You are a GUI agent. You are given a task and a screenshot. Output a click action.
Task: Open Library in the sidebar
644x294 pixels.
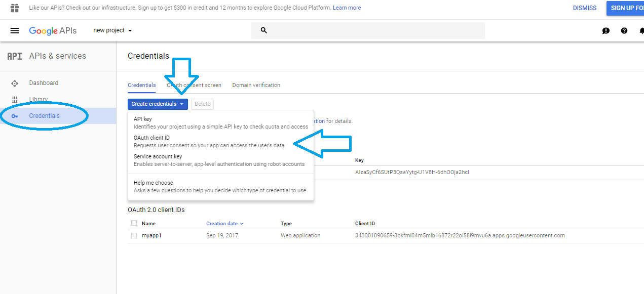[39, 100]
